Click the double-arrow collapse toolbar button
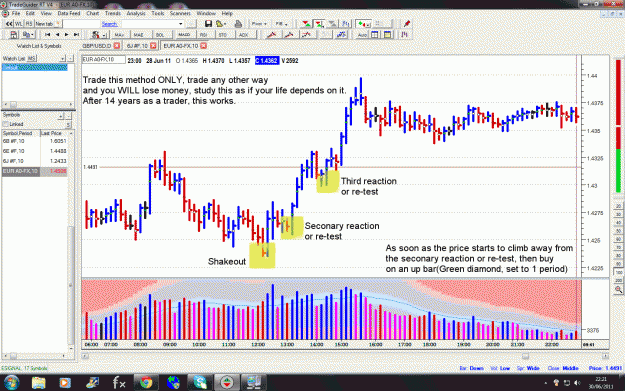The image size is (625, 391). click(8, 24)
